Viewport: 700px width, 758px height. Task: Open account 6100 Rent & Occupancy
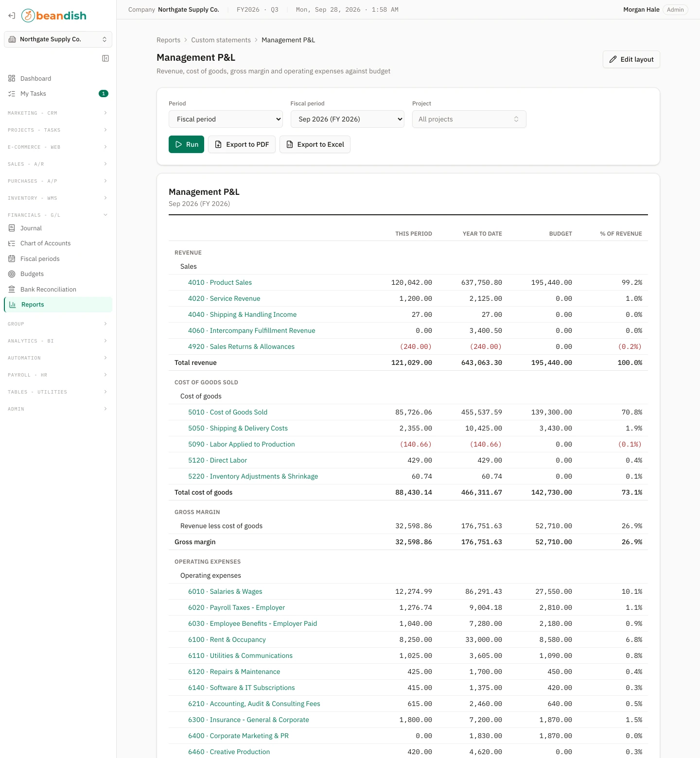[227, 640]
